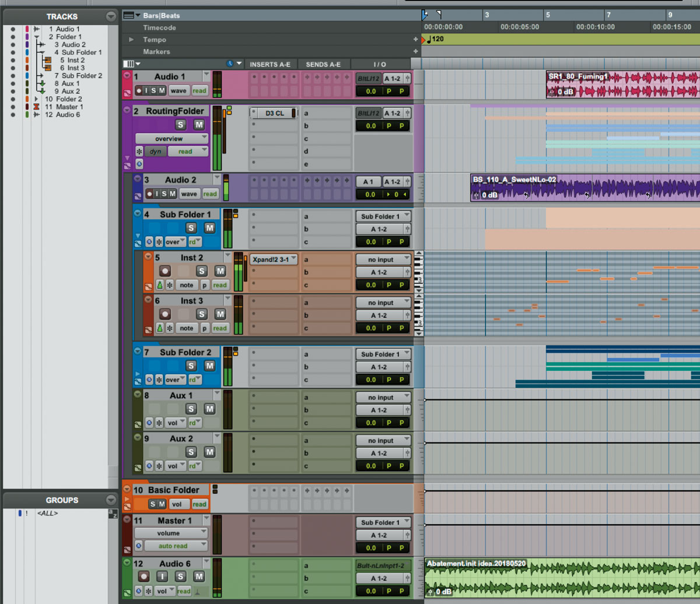
Task: Toggle show/hide dot for Audio 1 in Tracks list
Action: coord(12,29)
